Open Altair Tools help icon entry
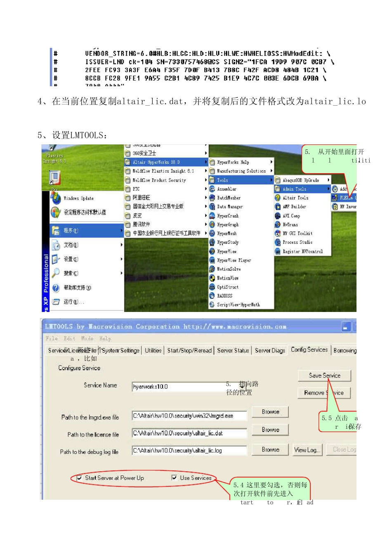The image size is (392, 555). pos(278,198)
